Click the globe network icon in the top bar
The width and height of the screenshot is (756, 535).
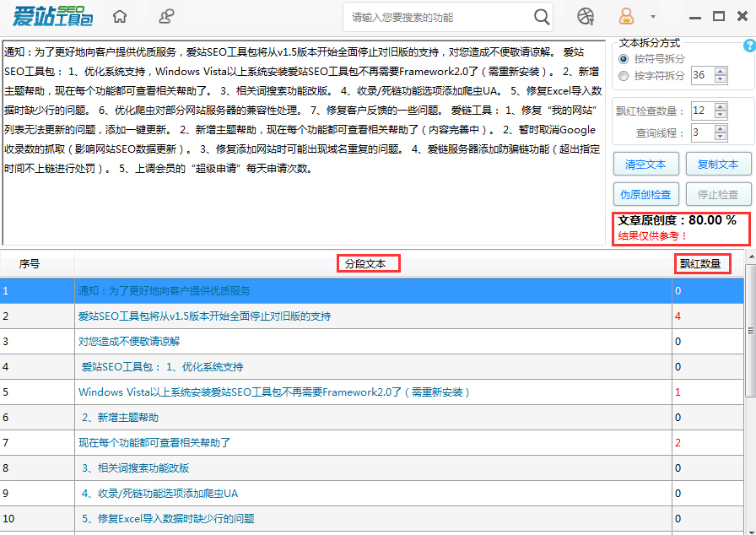585,15
